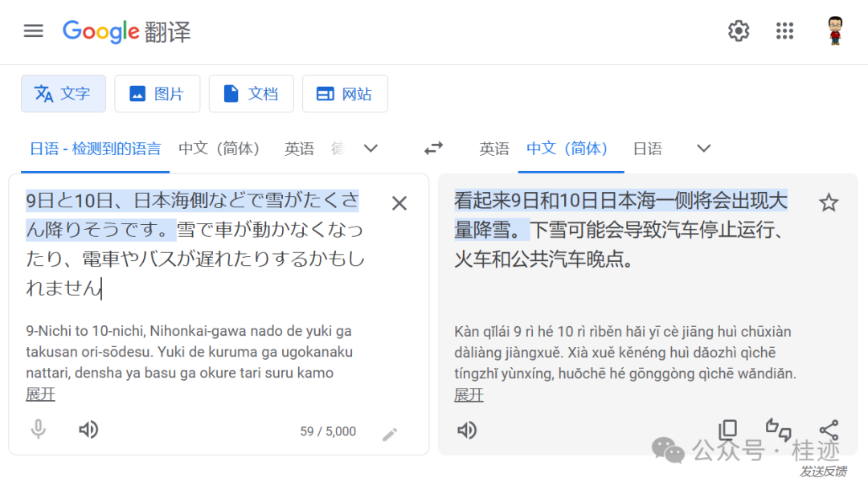Copy the translation to clipboard
This screenshot has height=486, width=868.
click(x=727, y=430)
